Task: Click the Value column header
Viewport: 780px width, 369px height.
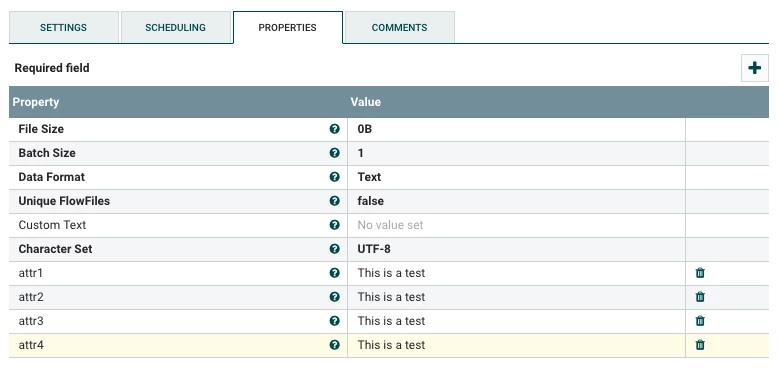Action: 516,102
